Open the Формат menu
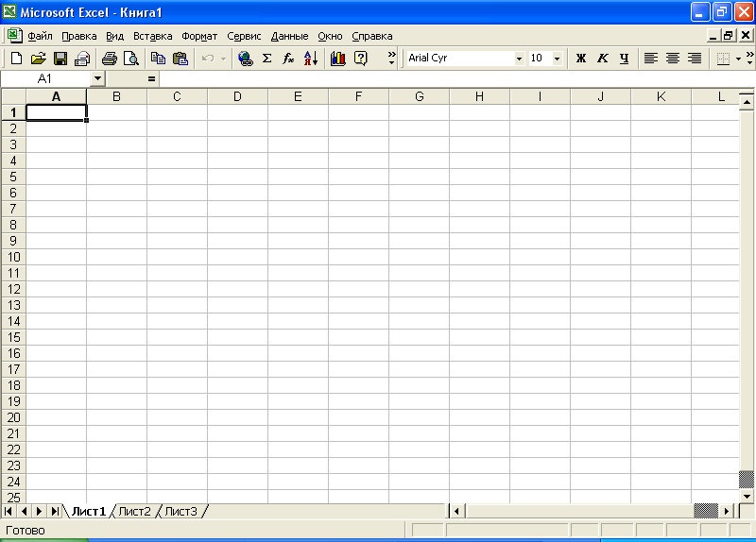The height and width of the screenshot is (542, 756). click(x=199, y=36)
